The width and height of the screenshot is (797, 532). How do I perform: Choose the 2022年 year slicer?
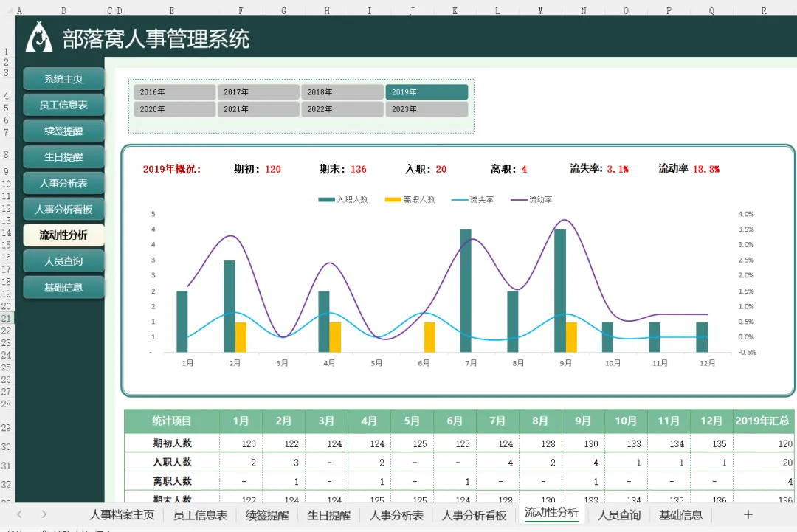pos(342,109)
